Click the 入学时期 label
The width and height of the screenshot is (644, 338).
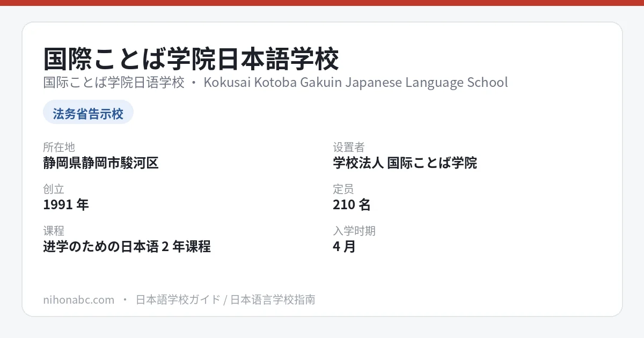click(x=354, y=231)
